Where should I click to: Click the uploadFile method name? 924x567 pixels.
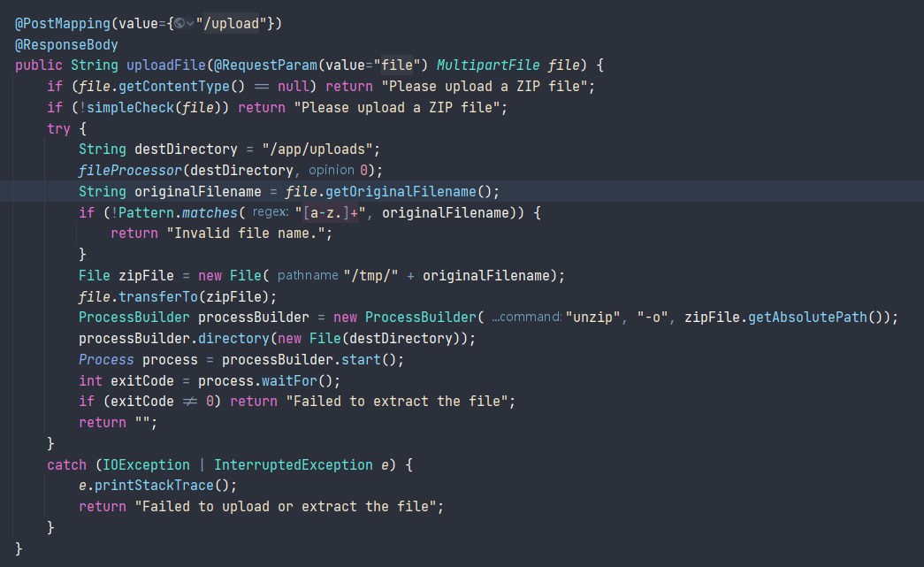coord(166,66)
